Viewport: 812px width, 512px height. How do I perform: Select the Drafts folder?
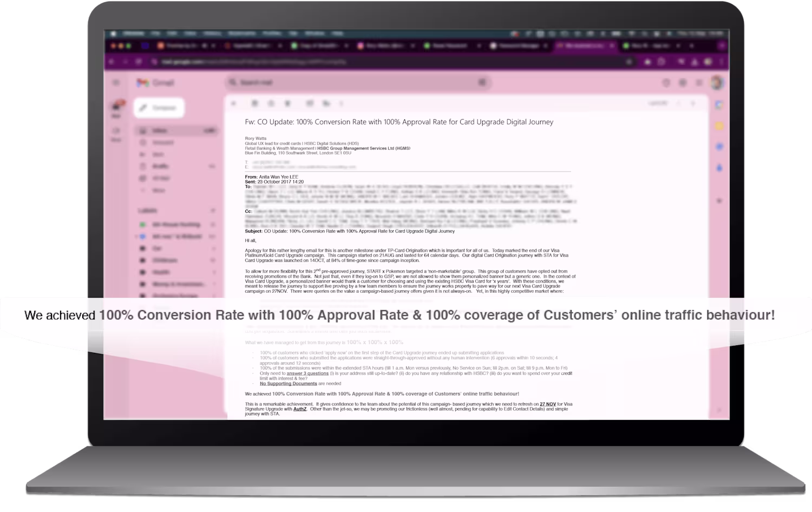click(x=176, y=166)
